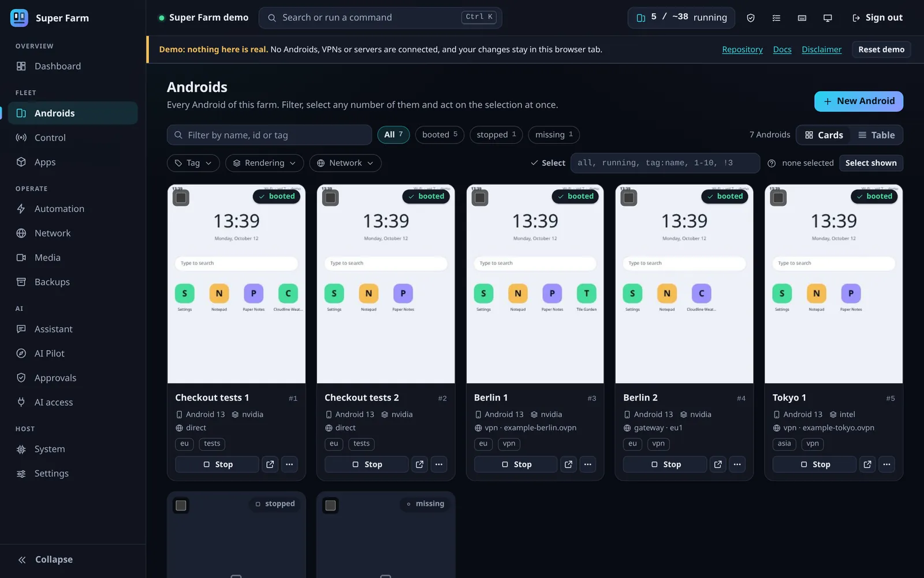
Task: Open Tokyo 1 in external window
Action: pos(867,464)
